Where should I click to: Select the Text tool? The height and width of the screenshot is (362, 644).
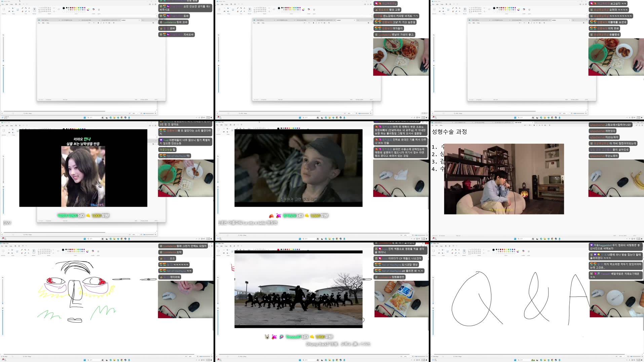[x=29, y=8]
